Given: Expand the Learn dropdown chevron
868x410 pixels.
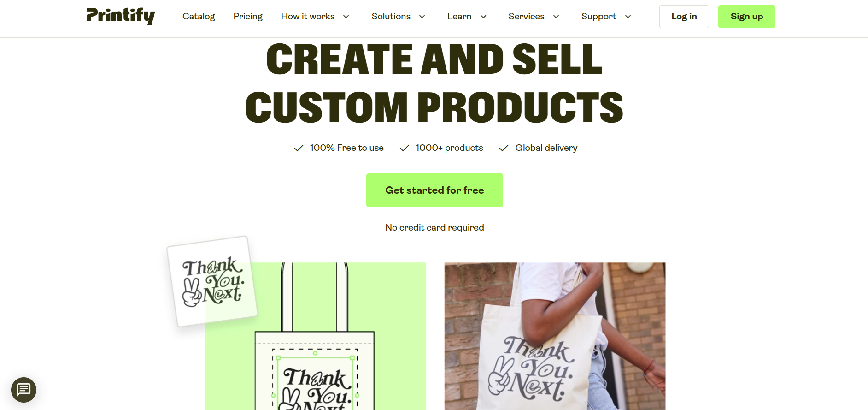Looking at the screenshot, I should (483, 17).
